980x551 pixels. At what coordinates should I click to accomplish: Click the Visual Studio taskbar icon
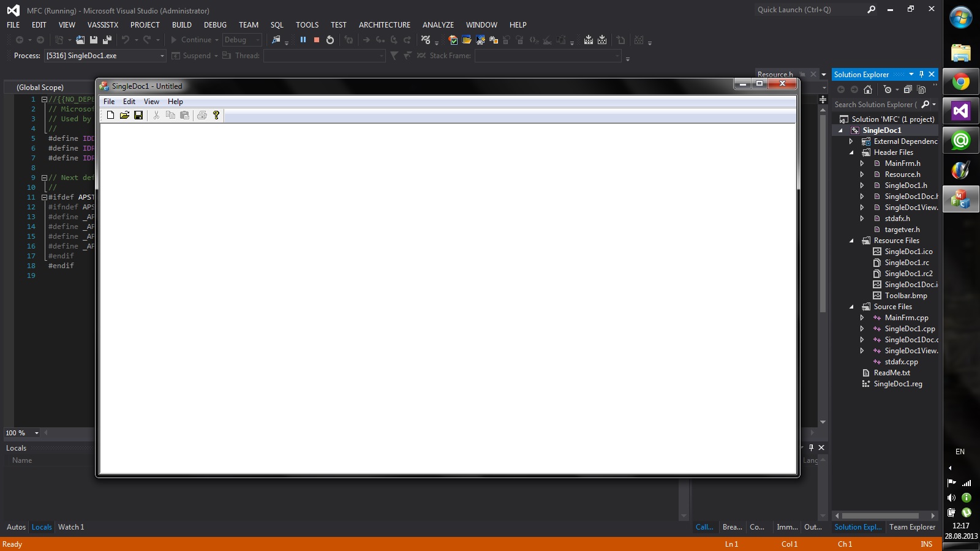[960, 111]
